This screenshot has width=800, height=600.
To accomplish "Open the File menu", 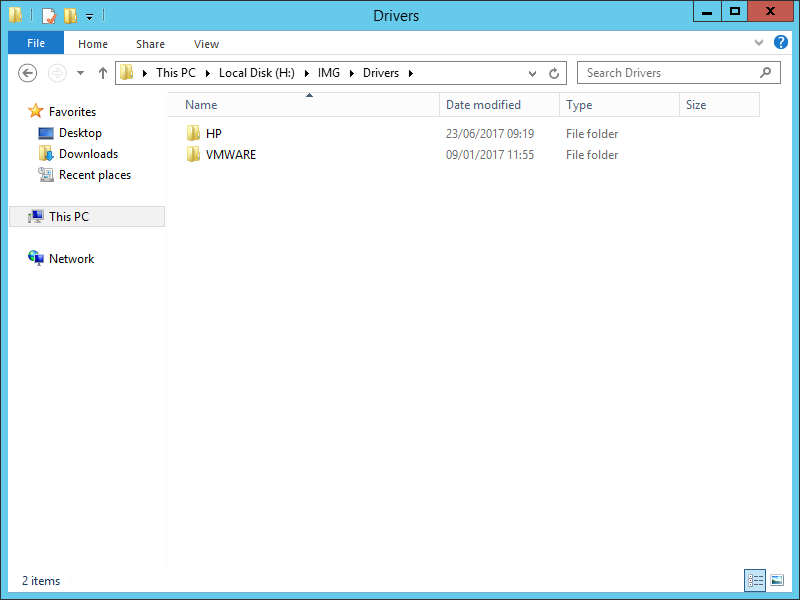I will click(x=36, y=43).
